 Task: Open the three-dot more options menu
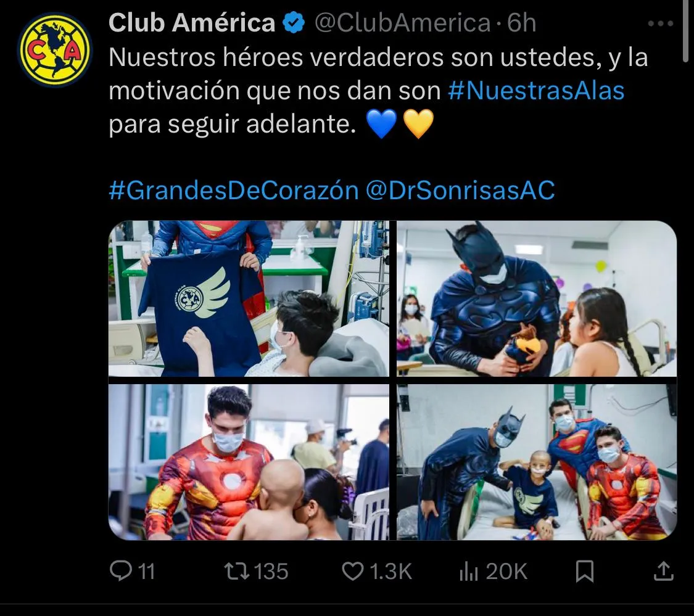(x=660, y=23)
